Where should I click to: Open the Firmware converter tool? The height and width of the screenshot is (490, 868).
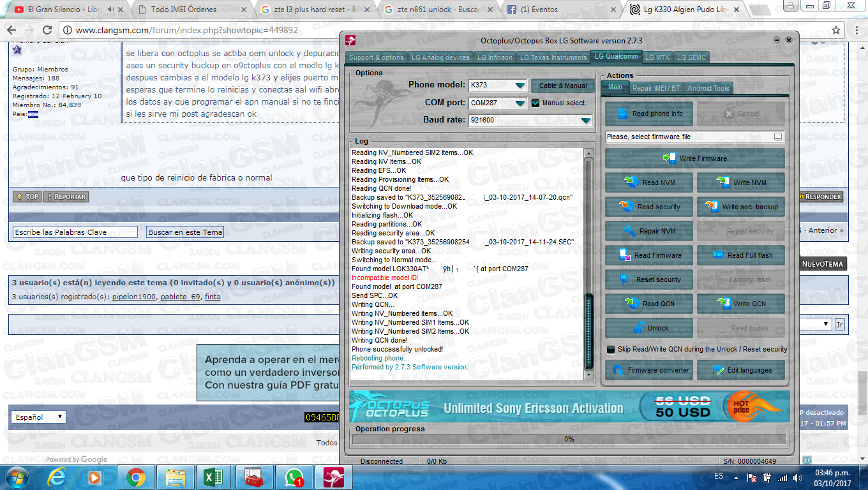click(648, 370)
